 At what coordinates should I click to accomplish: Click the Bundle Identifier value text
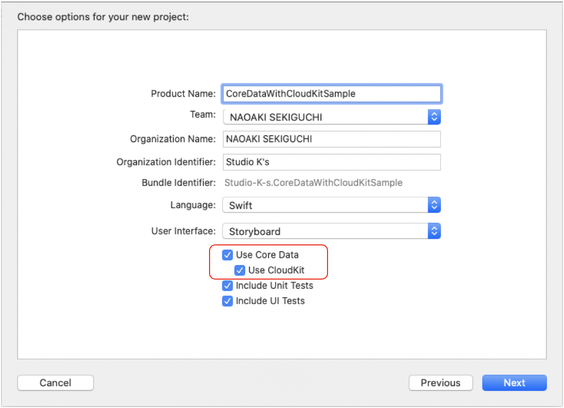click(313, 183)
